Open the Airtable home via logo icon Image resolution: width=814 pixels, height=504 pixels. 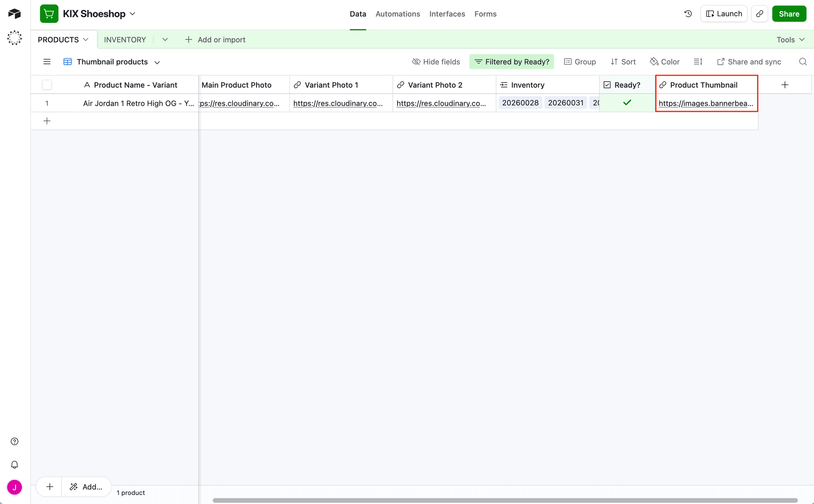15,13
